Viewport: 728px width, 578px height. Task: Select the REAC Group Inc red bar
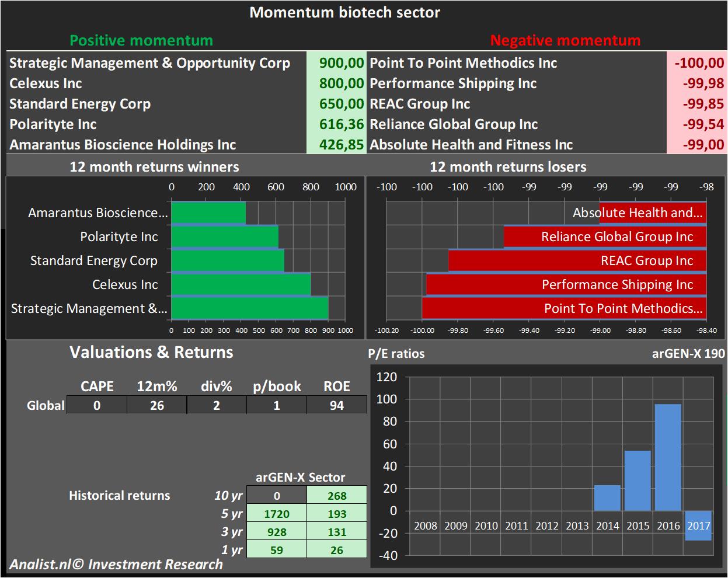577,261
